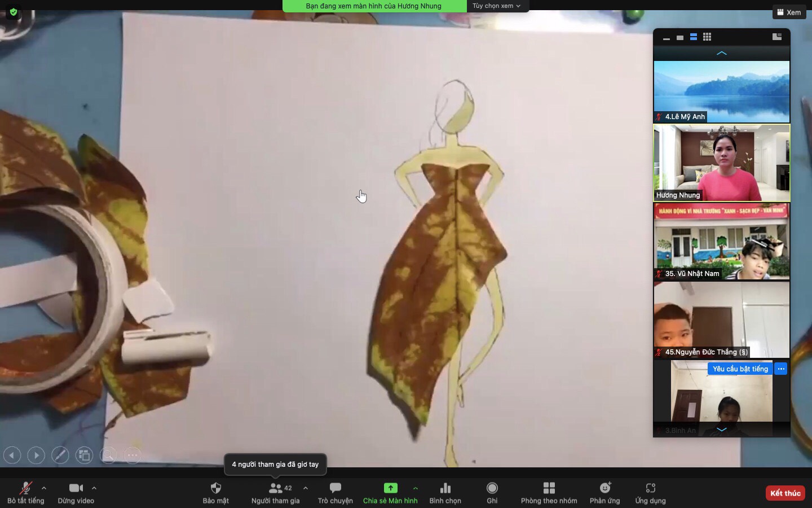This screenshot has height=508, width=812.
Task: Click the Chia sẻ Màn hình icon
Action: 390,488
